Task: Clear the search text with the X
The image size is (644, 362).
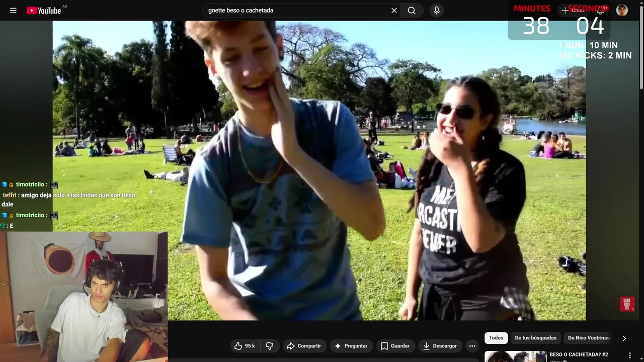Action: pos(394,11)
